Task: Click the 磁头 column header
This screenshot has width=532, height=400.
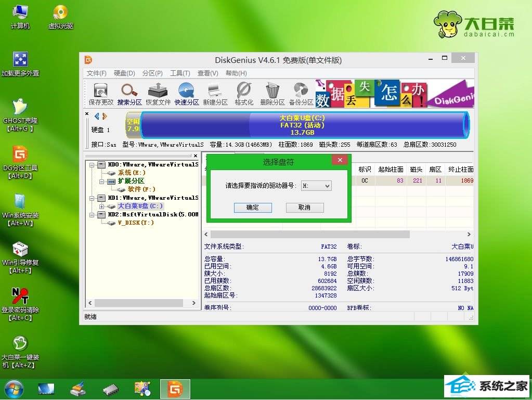Action: tap(416, 169)
